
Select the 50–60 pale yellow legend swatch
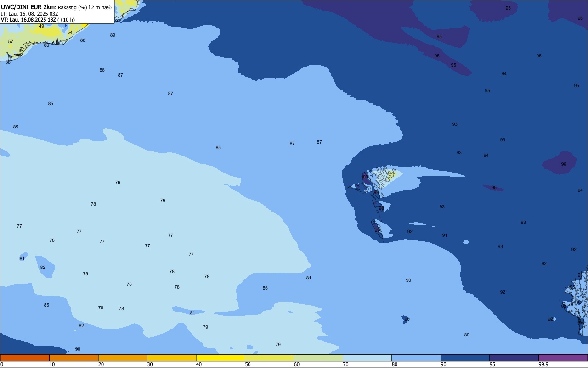(269, 357)
